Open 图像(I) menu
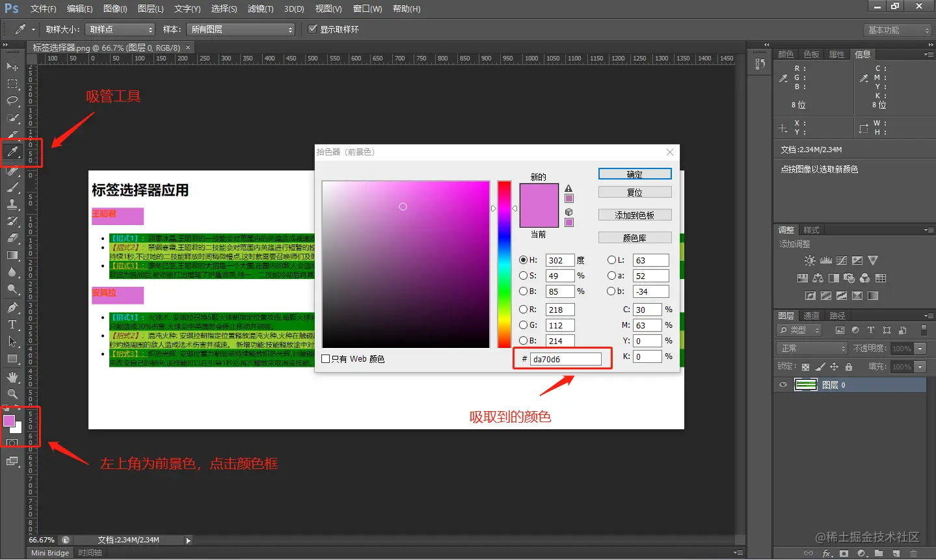 [115, 8]
